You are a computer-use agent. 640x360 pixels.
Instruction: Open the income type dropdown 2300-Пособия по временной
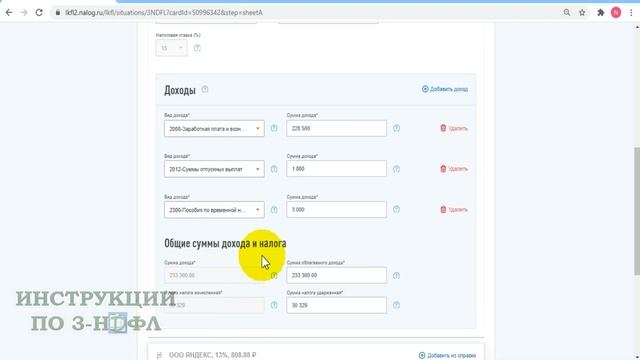point(214,210)
